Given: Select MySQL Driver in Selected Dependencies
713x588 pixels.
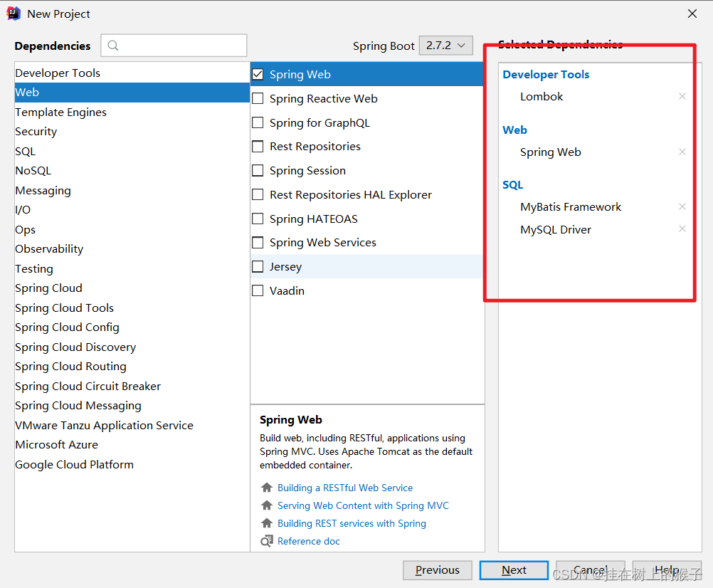Looking at the screenshot, I should point(556,230).
